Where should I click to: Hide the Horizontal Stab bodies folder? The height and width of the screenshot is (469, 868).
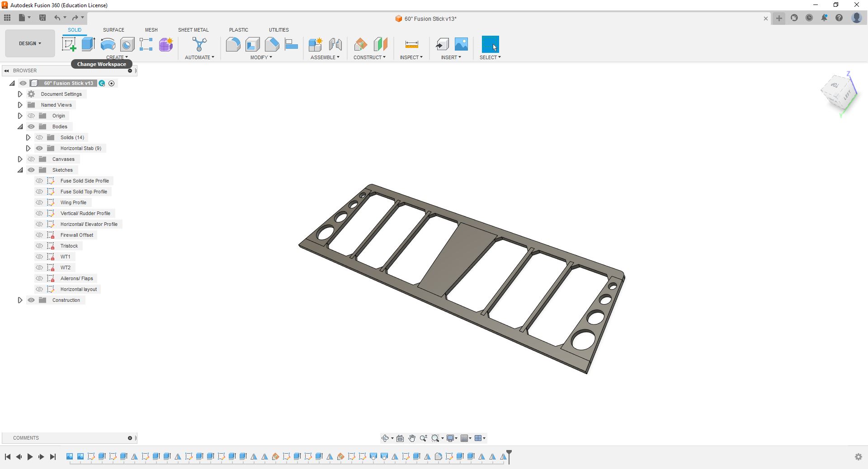click(39, 148)
